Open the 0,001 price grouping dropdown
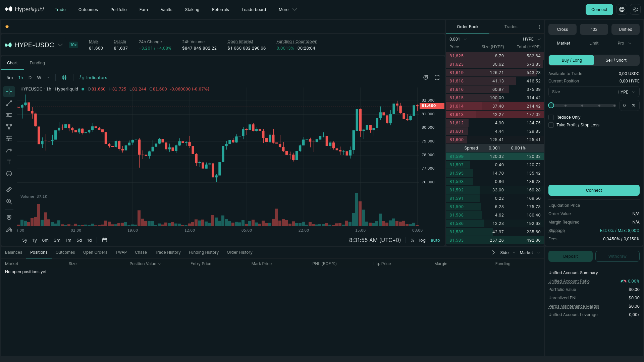This screenshot has width=644, height=362. [x=458, y=39]
